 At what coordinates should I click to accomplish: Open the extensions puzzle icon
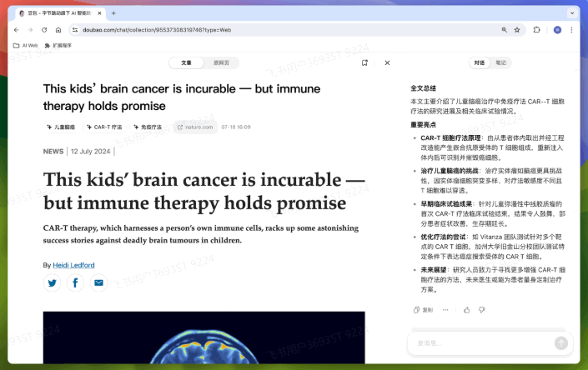(x=536, y=30)
